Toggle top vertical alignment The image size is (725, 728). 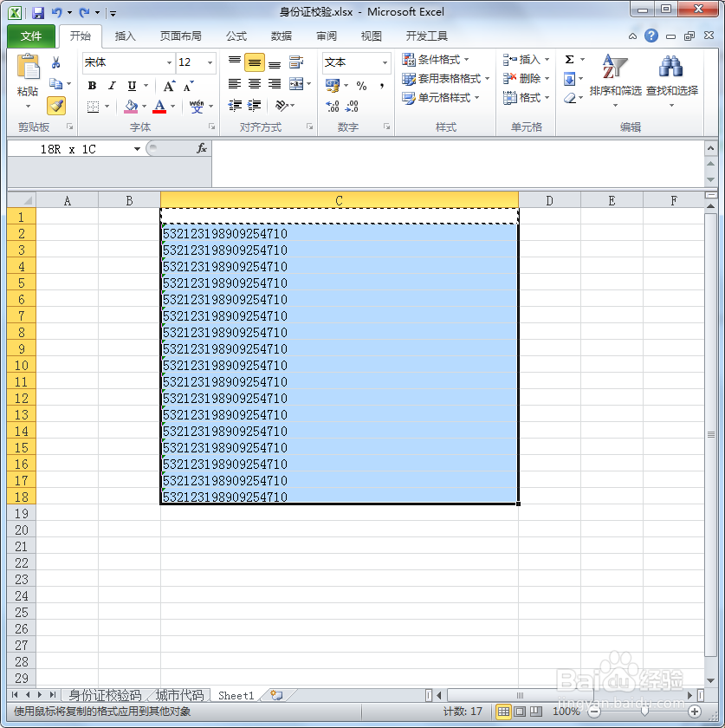point(235,62)
